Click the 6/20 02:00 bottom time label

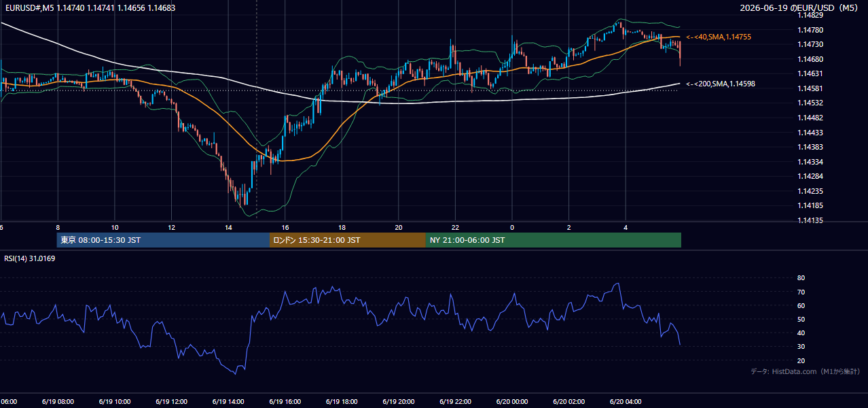pos(568,402)
